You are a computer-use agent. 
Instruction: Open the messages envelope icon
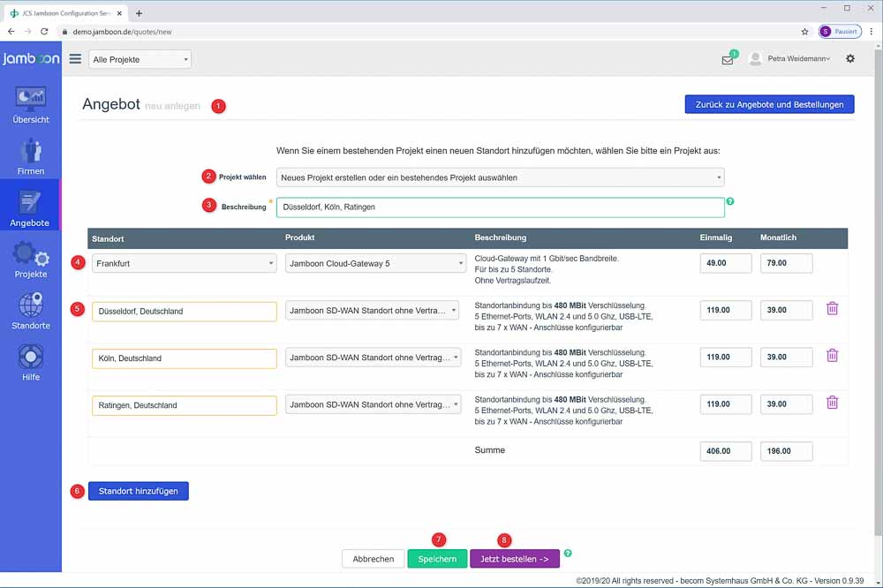pyautogui.click(x=728, y=60)
